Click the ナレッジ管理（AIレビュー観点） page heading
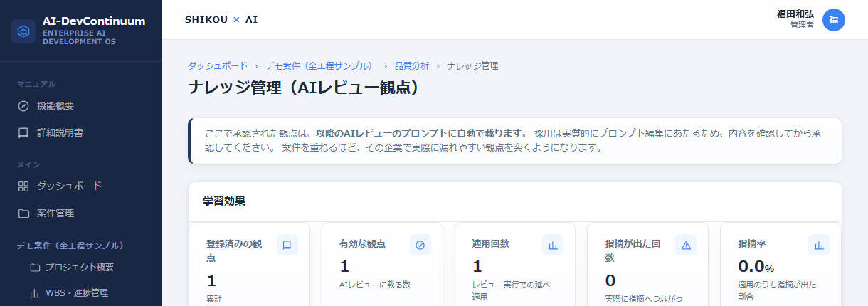 coord(302,88)
